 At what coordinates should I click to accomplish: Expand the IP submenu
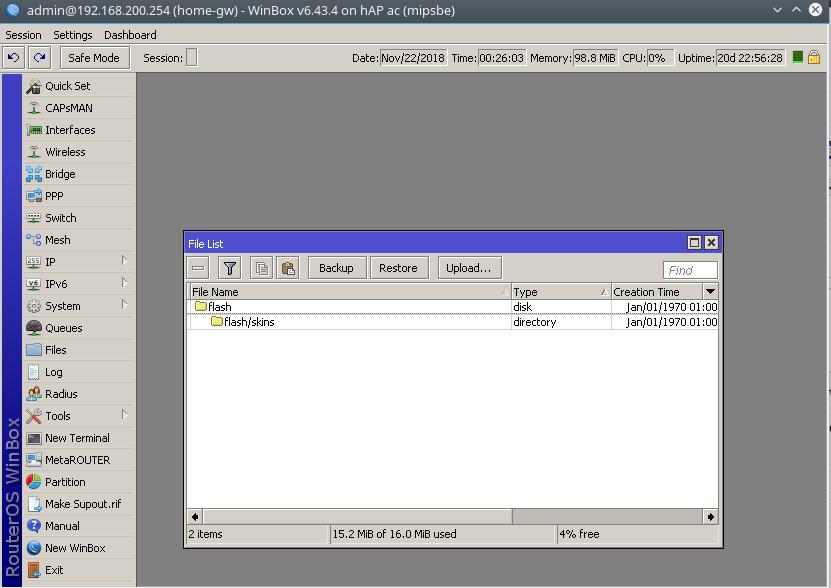click(124, 261)
